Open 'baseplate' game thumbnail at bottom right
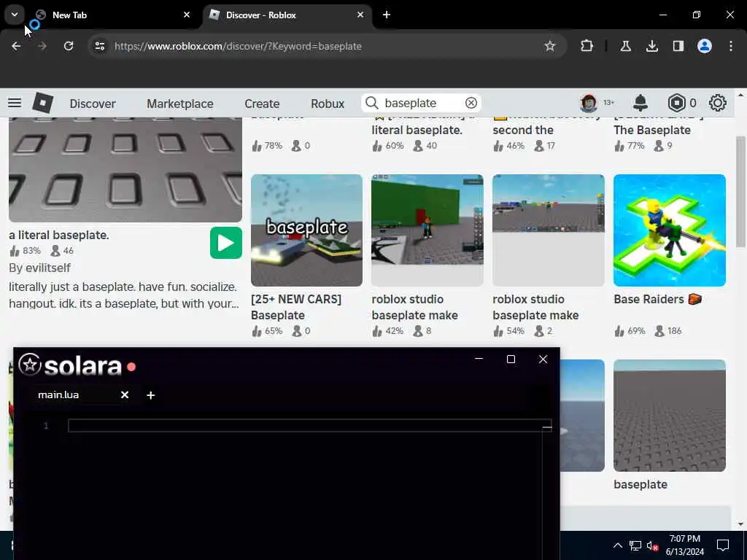Screen dimensions: 747x560 point(670,416)
